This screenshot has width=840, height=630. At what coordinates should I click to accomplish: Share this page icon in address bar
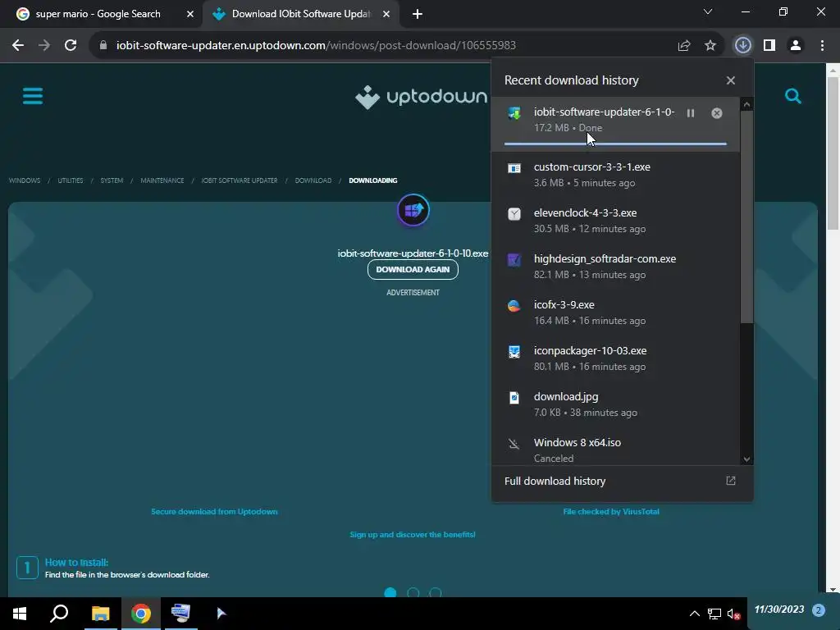[x=684, y=46]
